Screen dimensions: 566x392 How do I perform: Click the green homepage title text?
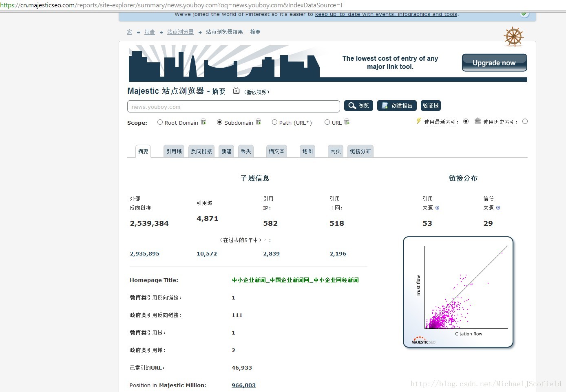295,280
